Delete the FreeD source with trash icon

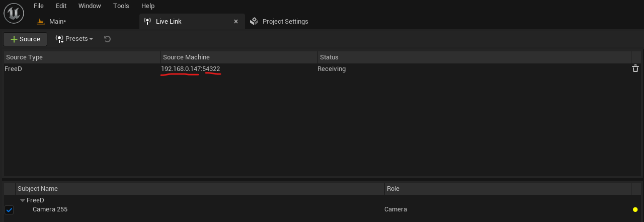(x=635, y=68)
